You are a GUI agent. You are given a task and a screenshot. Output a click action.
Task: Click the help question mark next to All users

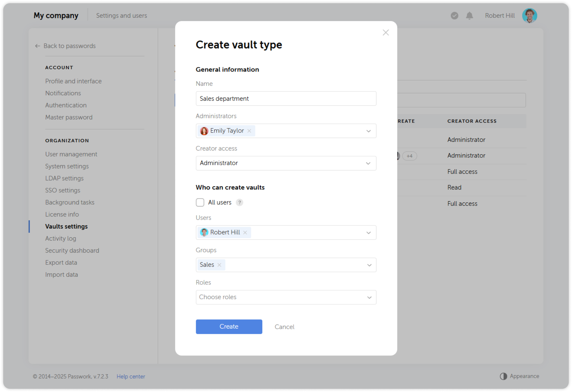[x=239, y=202]
